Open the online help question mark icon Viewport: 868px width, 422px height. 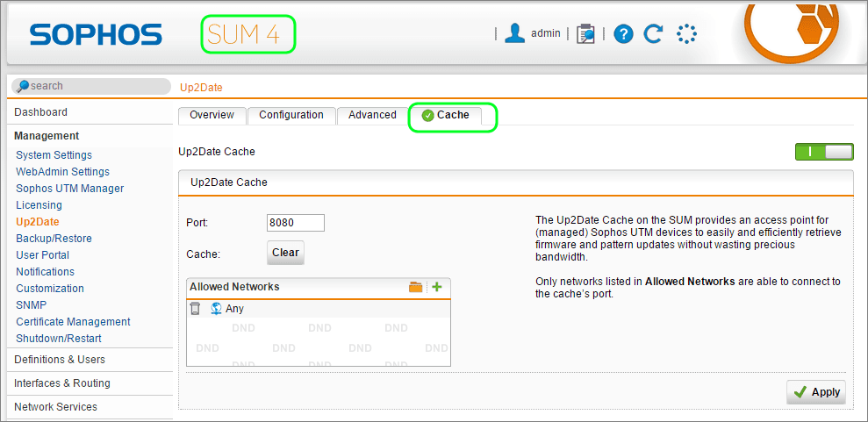tap(623, 34)
